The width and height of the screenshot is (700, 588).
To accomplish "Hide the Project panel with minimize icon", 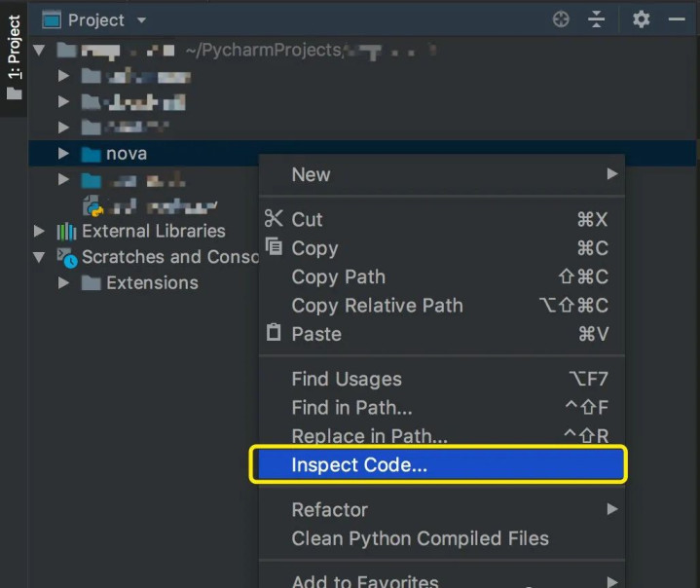I will point(677,19).
